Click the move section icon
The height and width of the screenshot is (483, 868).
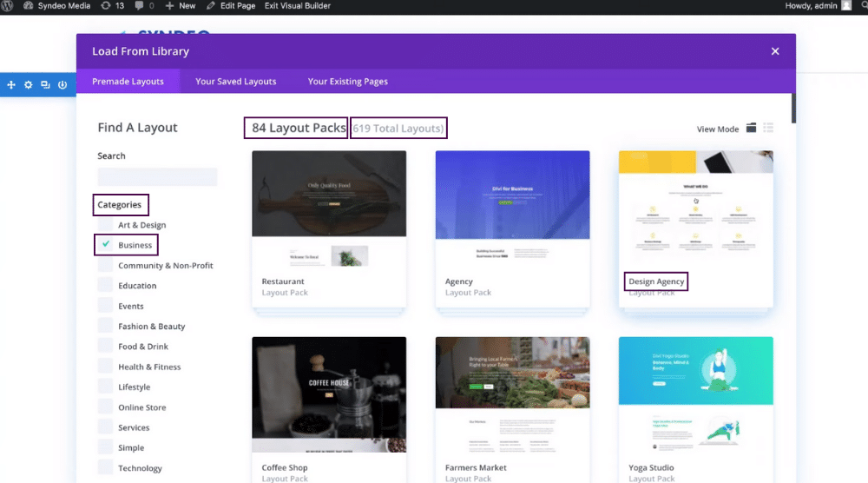click(11, 85)
